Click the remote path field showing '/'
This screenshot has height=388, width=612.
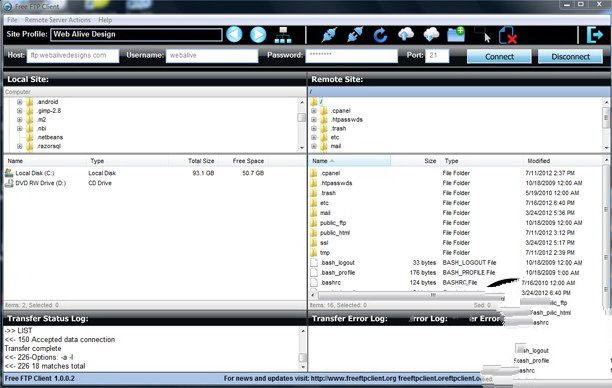tap(459, 92)
